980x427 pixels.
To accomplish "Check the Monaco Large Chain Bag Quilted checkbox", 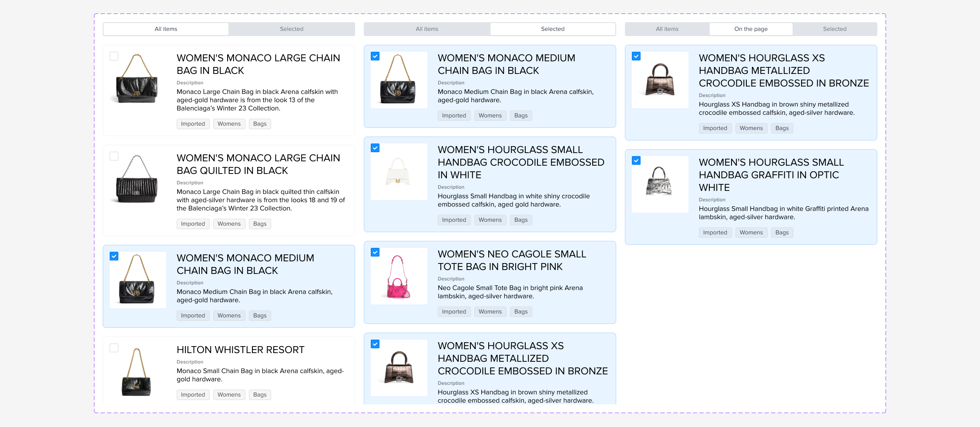I will tap(114, 156).
